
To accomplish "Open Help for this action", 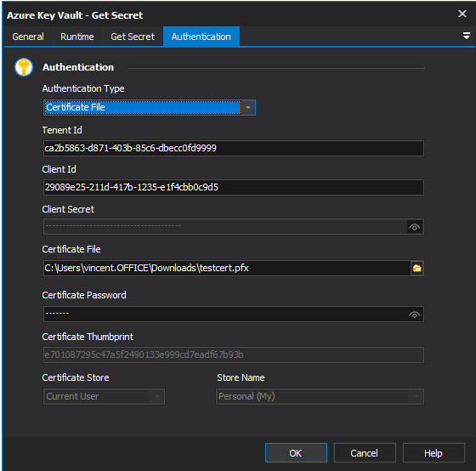I will [433, 453].
